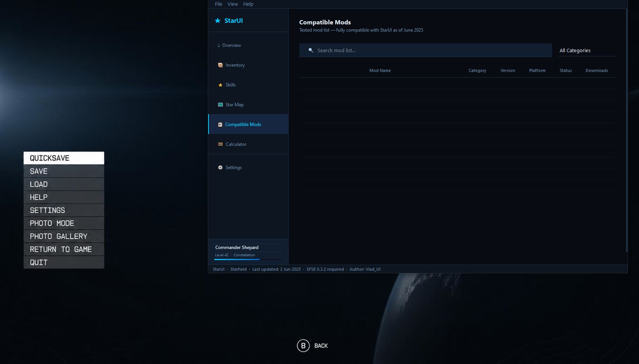
Task: Open the Help menu
Action: [x=248, y=4]
